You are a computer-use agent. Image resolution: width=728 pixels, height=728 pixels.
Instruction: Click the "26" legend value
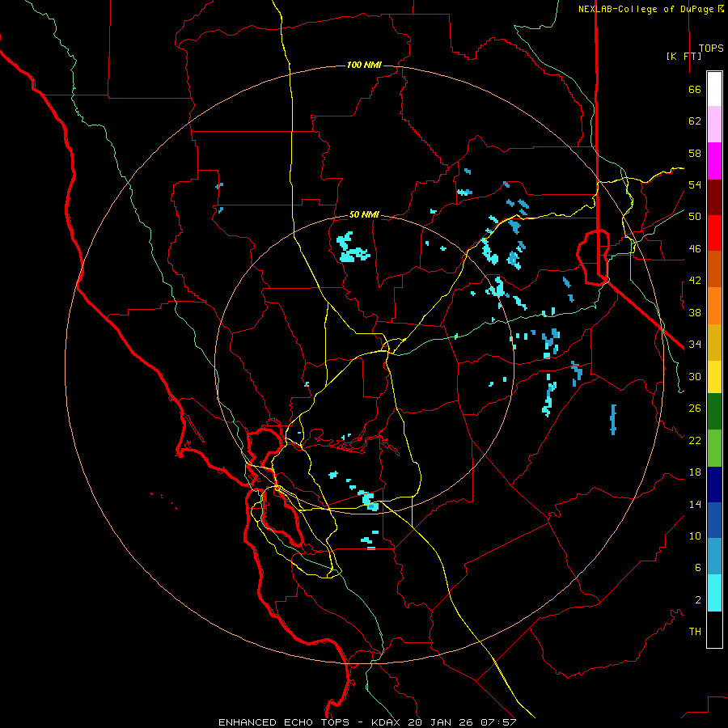click(x=695, y=408)
